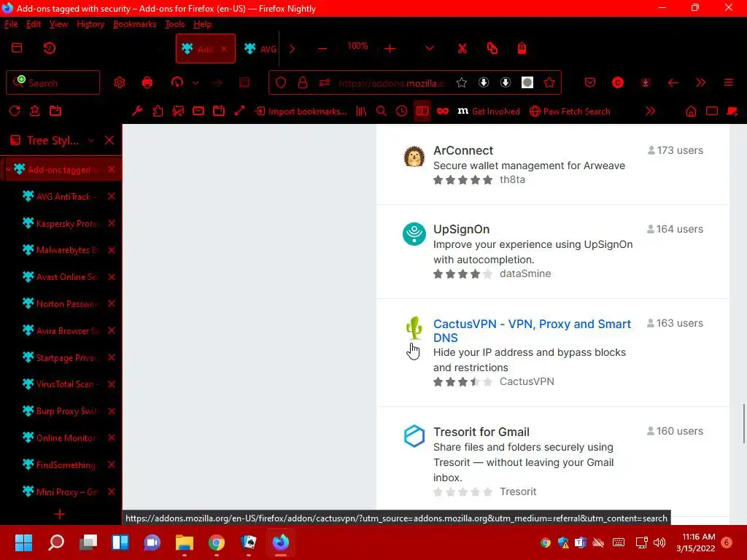The height and width of the screenshot is (560, 747).
Task: Open the View menu
Action: (x=58, y=24)
